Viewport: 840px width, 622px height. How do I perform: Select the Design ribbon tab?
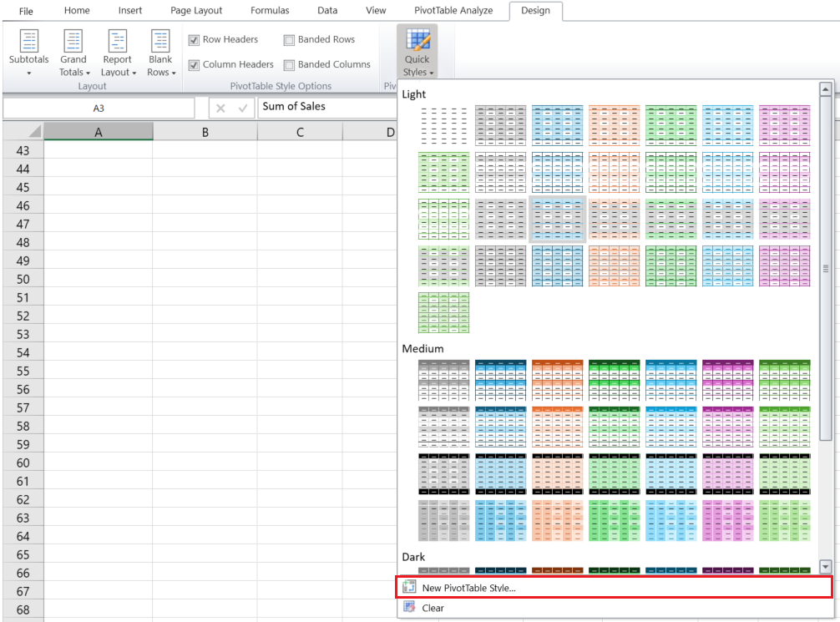coord(536,10)
